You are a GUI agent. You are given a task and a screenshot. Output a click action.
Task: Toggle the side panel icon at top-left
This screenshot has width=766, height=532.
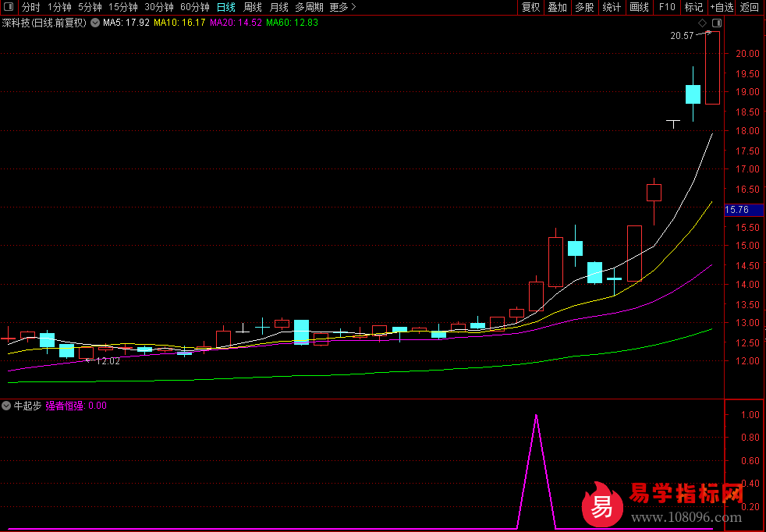pos(9,7)
